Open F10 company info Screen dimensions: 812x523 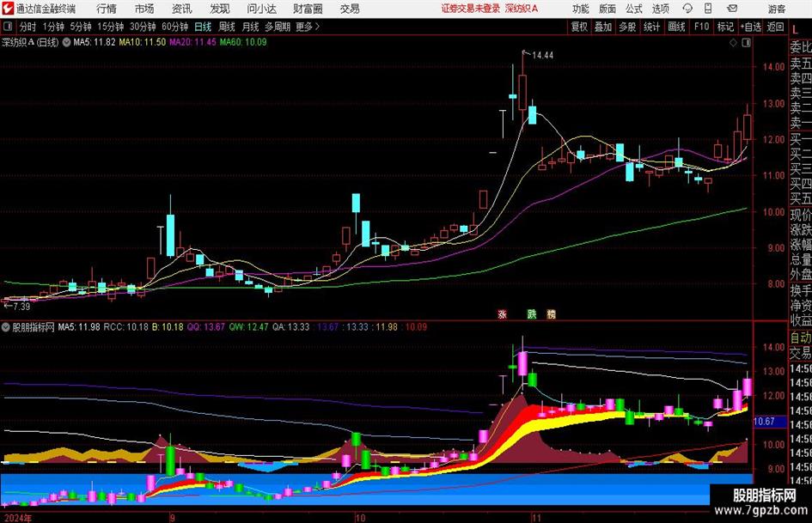coord(701,27)
